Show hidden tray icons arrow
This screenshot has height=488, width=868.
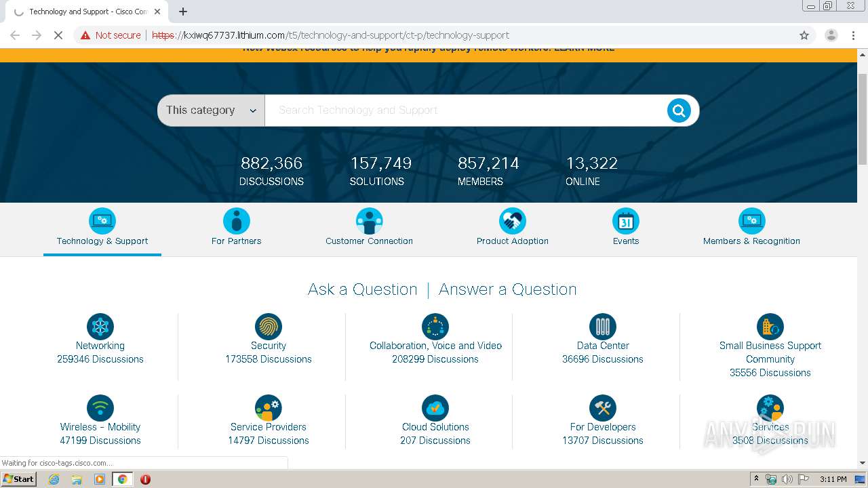(x=757, y=479)
